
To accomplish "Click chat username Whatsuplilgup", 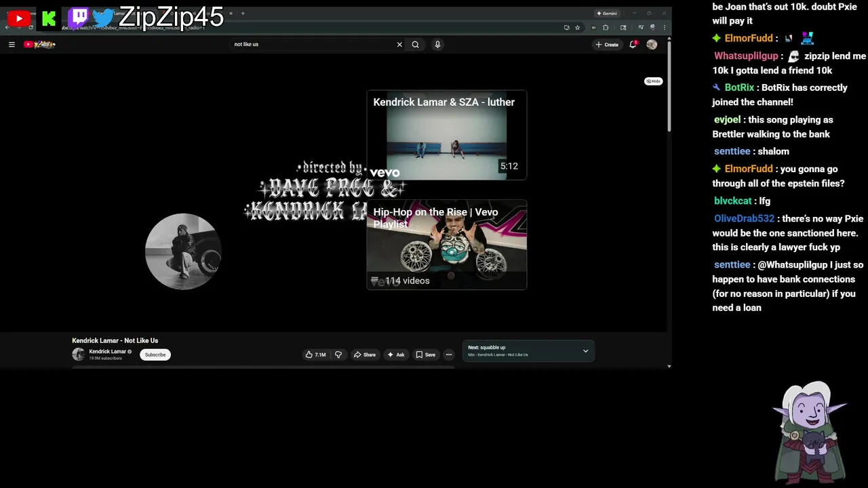I will pos(747,56).
